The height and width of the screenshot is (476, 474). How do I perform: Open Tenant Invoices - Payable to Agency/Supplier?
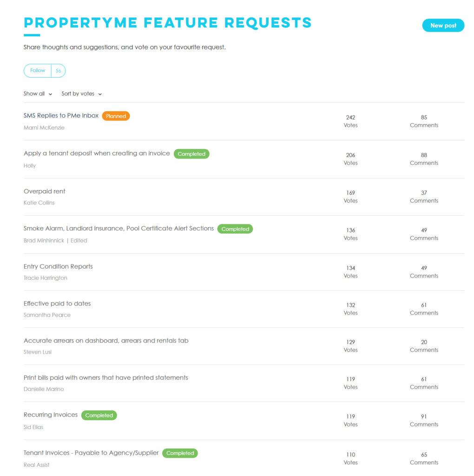91,453
